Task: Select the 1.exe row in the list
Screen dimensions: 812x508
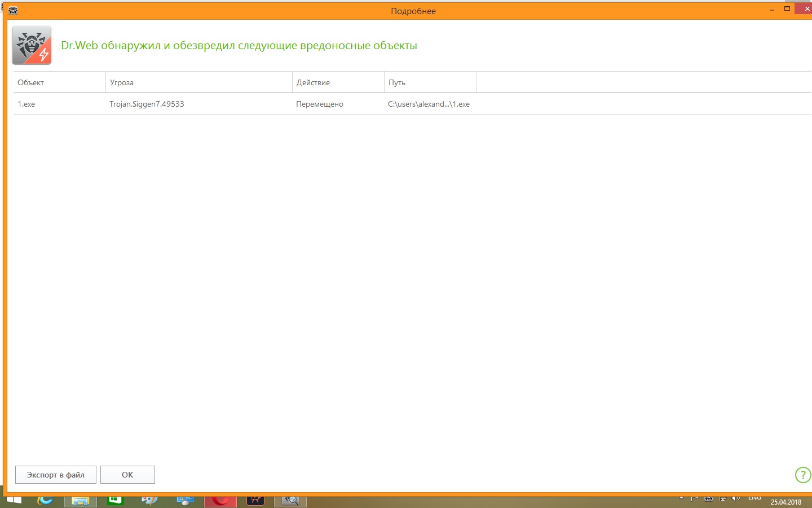Action: click(412, 104)
